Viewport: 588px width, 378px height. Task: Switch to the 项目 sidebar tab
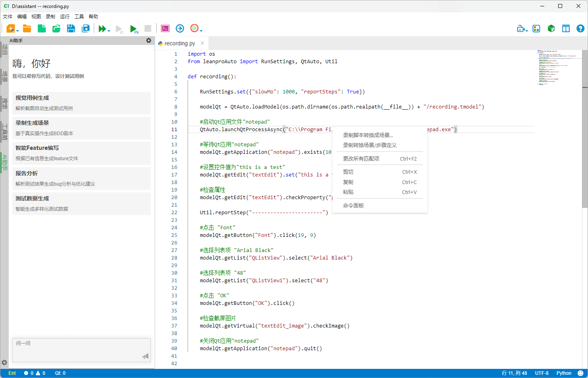point(4,50)
